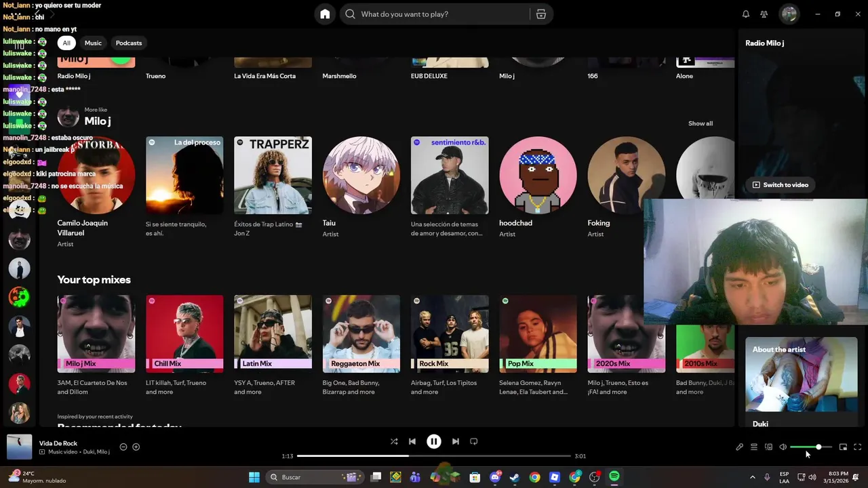Click the song progress bar
Screen dimensions: 868x488
click(x=434, y=456)
